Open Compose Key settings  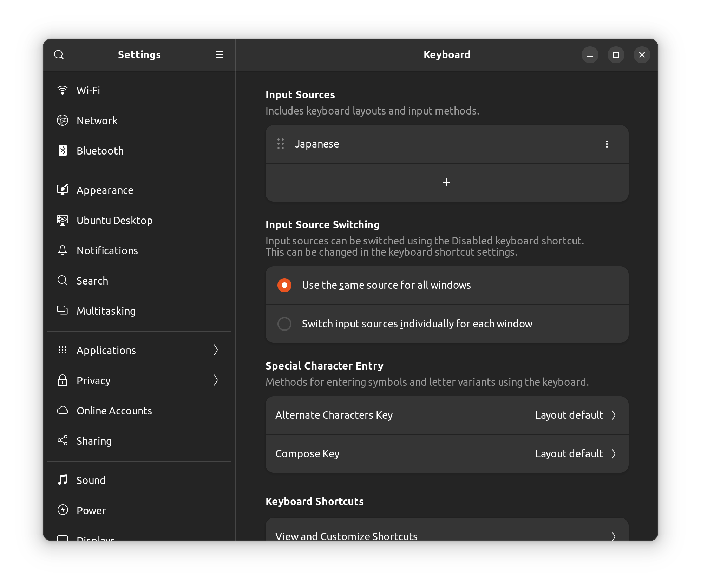point(446,453)
